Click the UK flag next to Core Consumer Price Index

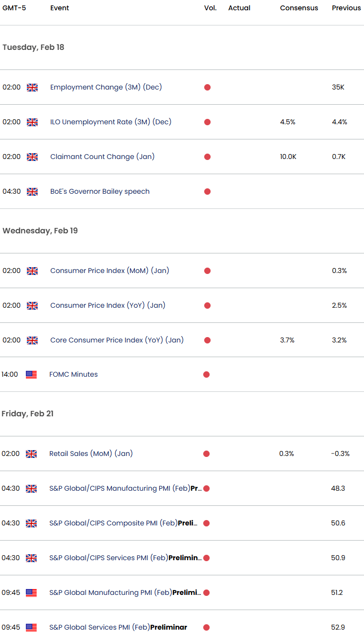coord(32,340)
